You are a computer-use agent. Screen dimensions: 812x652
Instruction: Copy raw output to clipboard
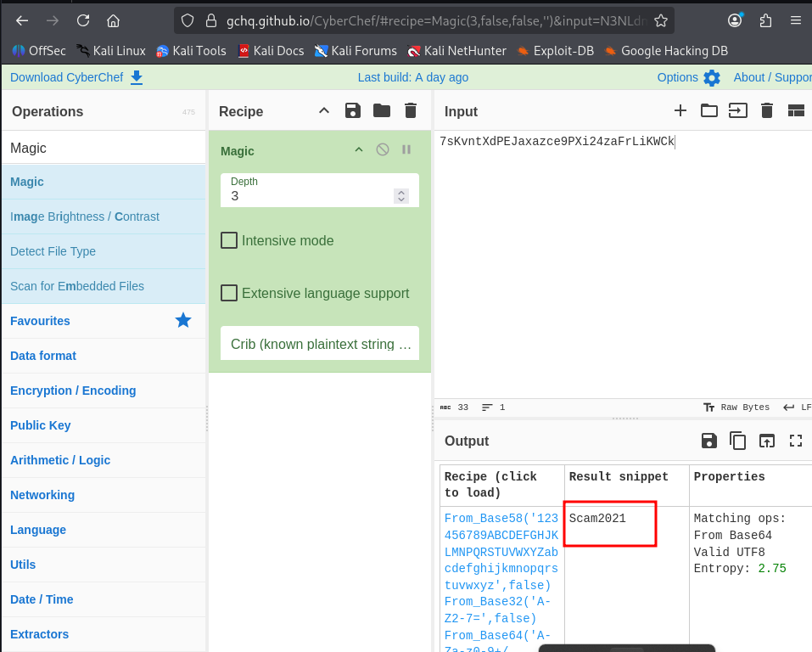pyautogui.click(x=738, y=441)
